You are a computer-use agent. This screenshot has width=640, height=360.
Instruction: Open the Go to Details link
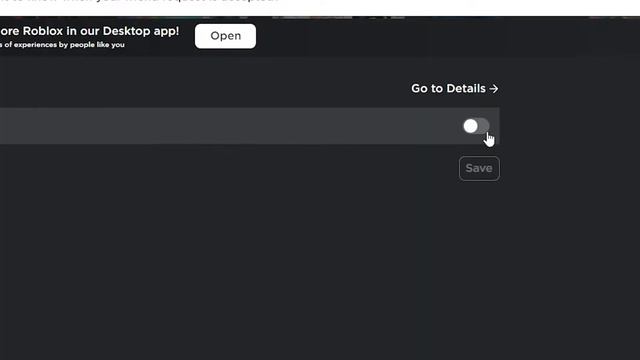(x=455, y=89)
